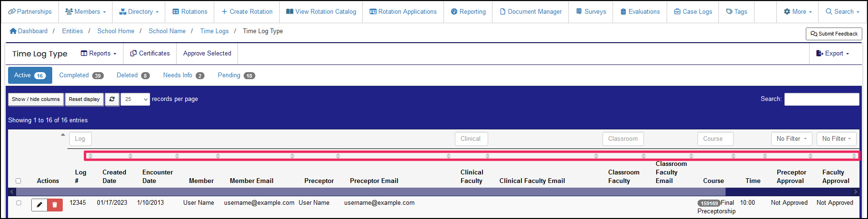868x219 pixels.
Task: Click the table Search input field
Action: pos(821,99)
